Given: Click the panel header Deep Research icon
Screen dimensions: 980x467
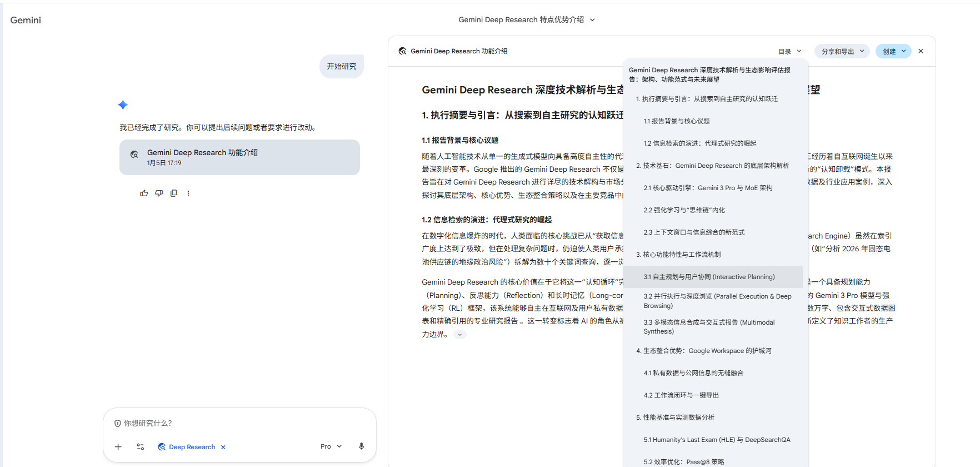Looking at the screenshot, I should click(x=402, y=51).
